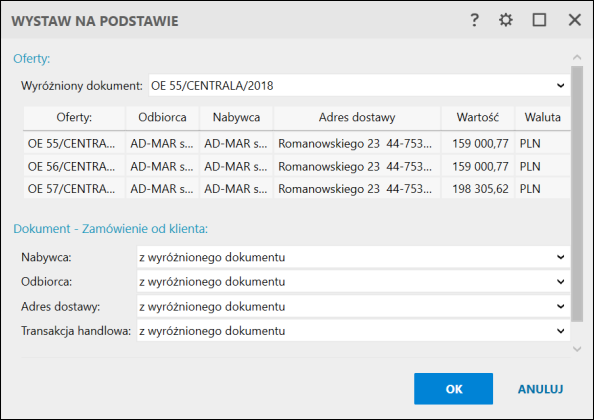Select offer row with value 198 305,62
Image resolution: width=594 pixels, height=420 pixels.
pyautogui.click(x=297, y=188)
